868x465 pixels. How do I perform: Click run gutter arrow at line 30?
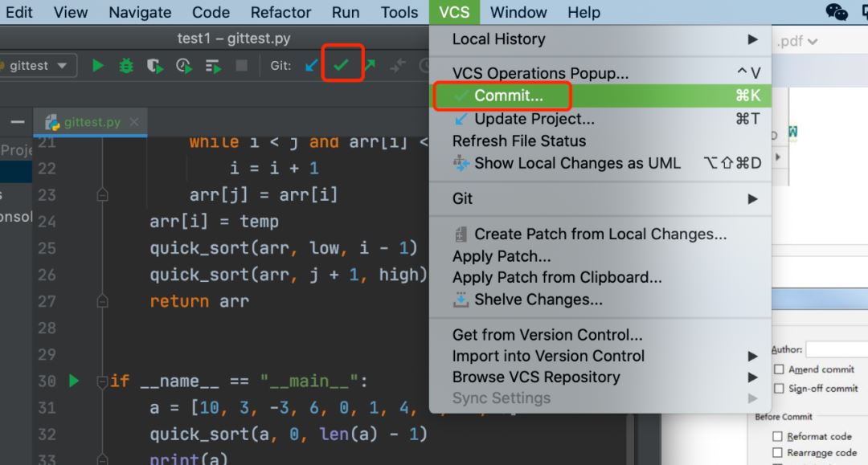74,381
